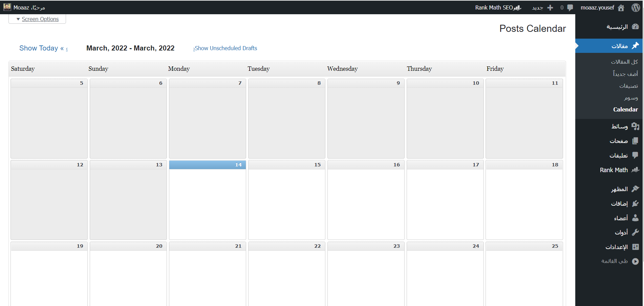Screen dimensions: 644x306
Task: Click the wrench icon beside أدوات
Action: 636,232
